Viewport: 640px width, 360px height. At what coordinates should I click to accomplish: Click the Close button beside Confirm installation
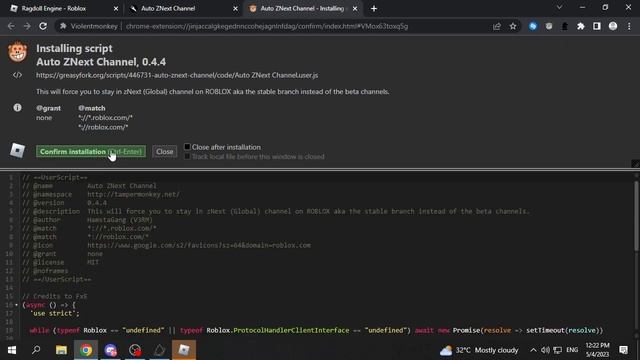164,151
